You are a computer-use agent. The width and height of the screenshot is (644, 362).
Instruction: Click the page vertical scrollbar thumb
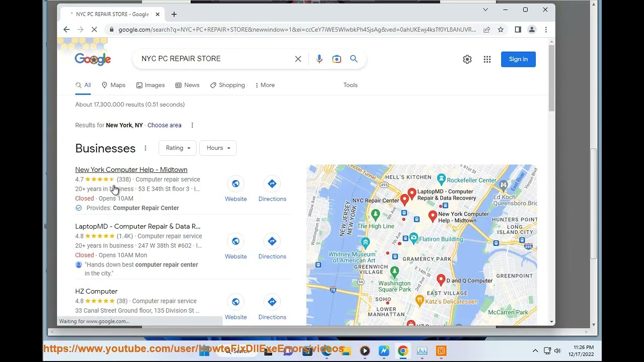pos(552,78)
